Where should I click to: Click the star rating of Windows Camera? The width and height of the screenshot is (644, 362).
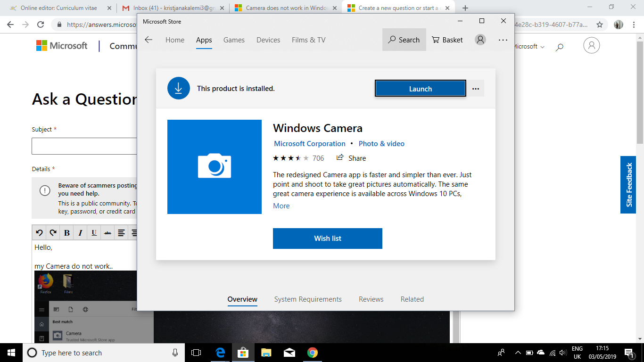(x=291, y=158)
